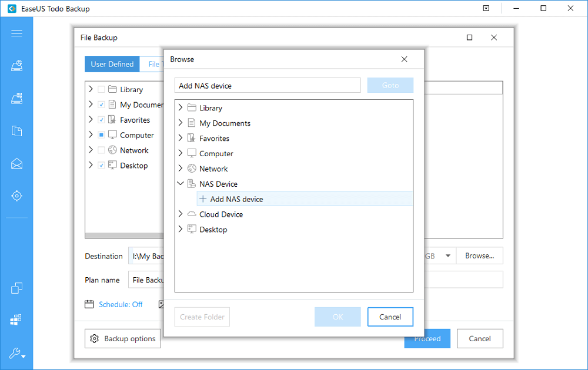Screen dimensions: 588x370
Task: Click the Computer monitor icon in Browse
Action: pyautogui.click(x=192, y=153)
